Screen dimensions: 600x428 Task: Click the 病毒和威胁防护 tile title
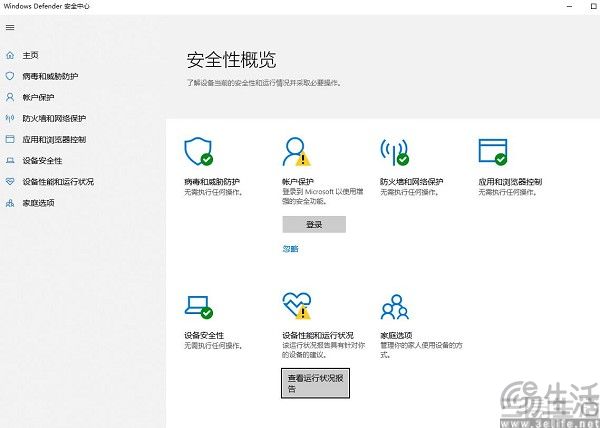pyautogui.click(x=212, y=182)
